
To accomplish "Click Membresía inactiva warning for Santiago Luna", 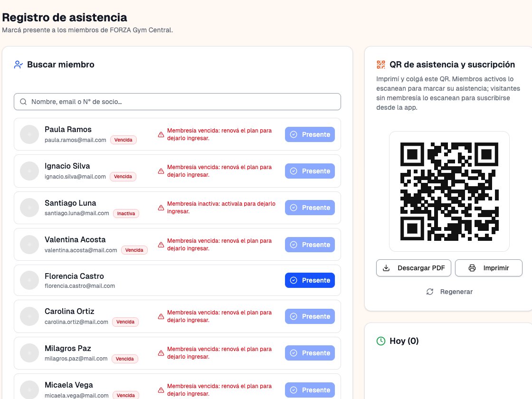I will click(221, 208).
